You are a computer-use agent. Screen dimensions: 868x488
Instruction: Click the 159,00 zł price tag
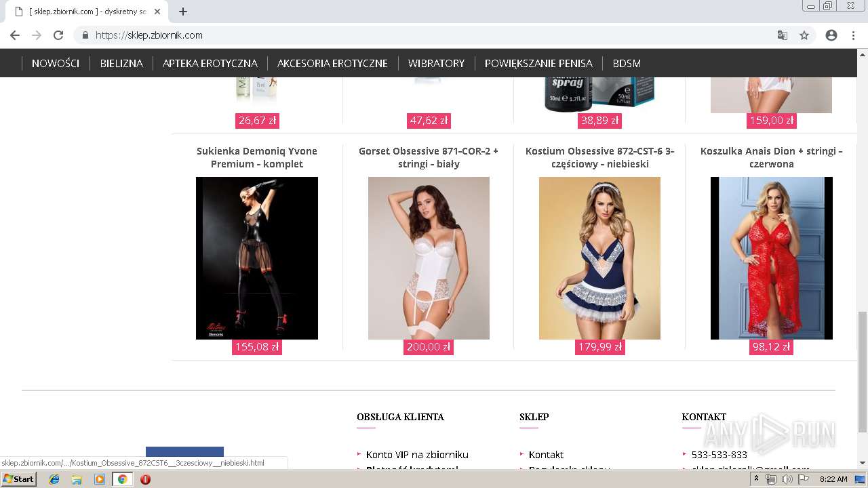point(771,121)
